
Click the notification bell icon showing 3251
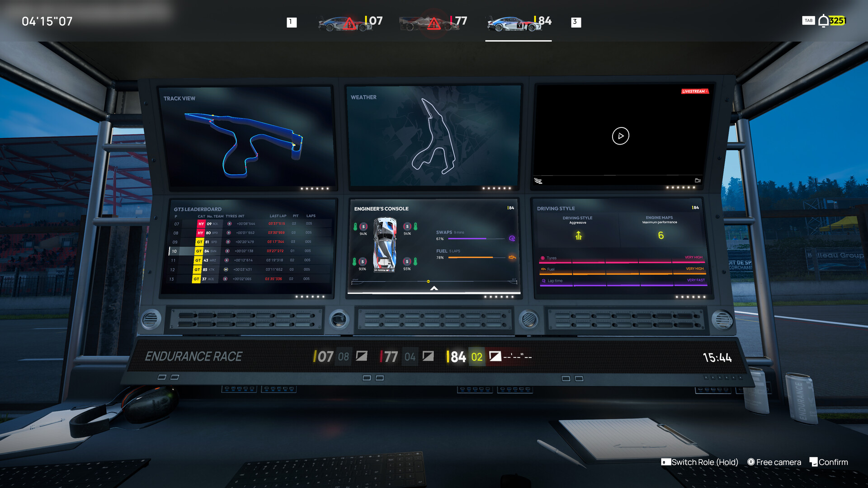coord(823,20)
